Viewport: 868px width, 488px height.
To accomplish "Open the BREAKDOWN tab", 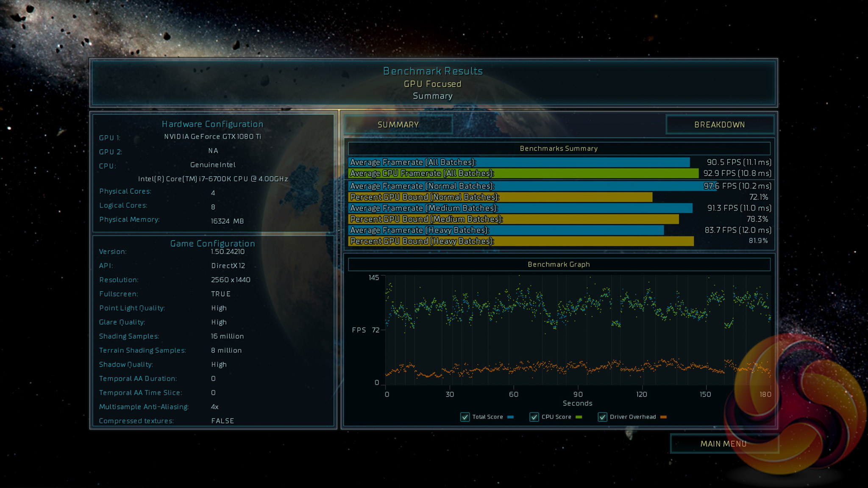I will click(x=719, y=125).
